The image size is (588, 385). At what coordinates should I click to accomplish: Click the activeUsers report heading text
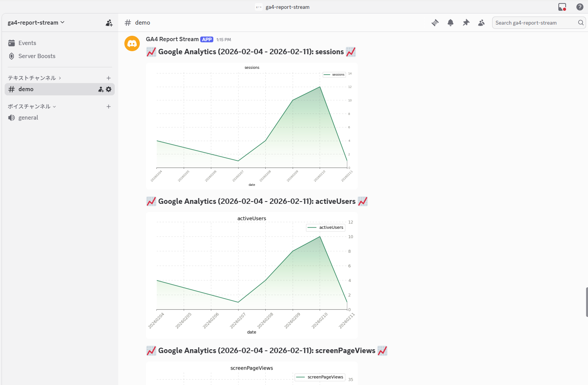257,202
